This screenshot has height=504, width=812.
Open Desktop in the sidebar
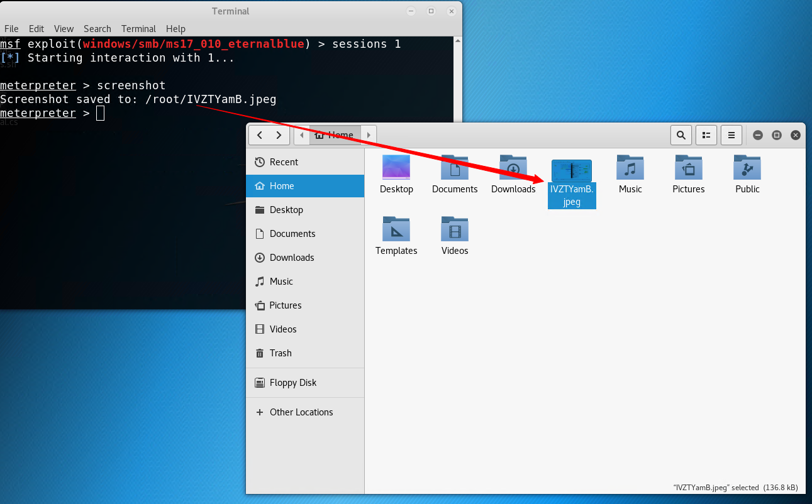(305, 210)
